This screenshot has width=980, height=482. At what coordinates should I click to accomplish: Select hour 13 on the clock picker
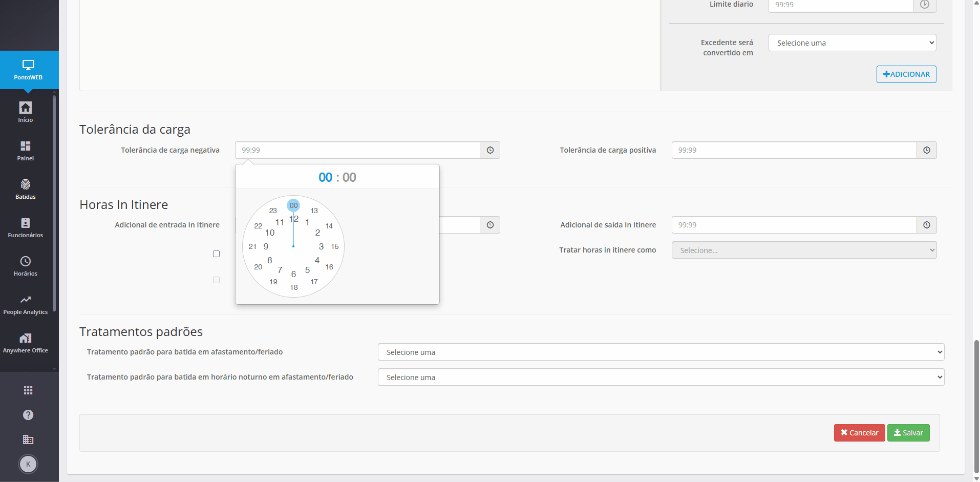click(314, 211)
